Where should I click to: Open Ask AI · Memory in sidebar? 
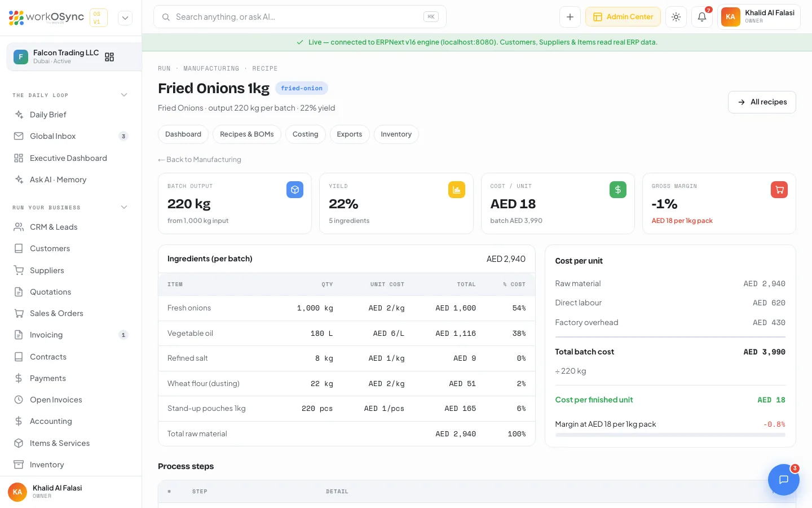(70, 179)
